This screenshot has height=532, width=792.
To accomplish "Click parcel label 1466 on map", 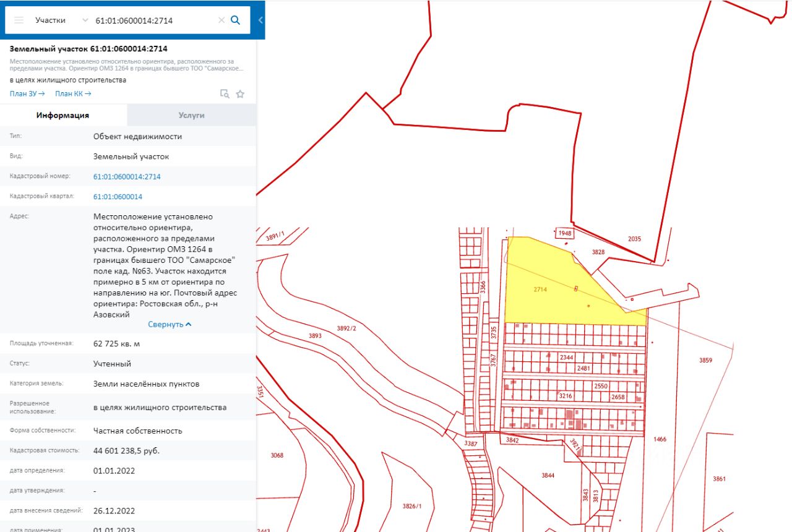I will (x=660, y=439).
